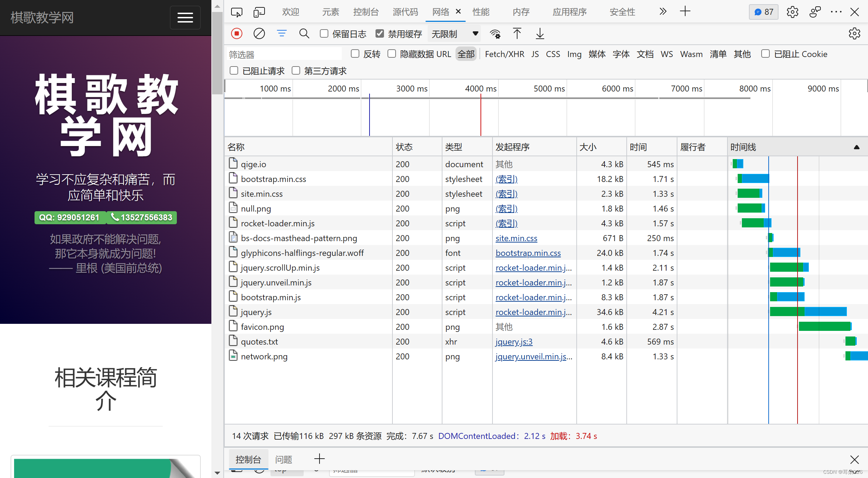Click the 筛选器 filter input field
Viewport: 868px width, 478px height.
click(x=284, y=54)
